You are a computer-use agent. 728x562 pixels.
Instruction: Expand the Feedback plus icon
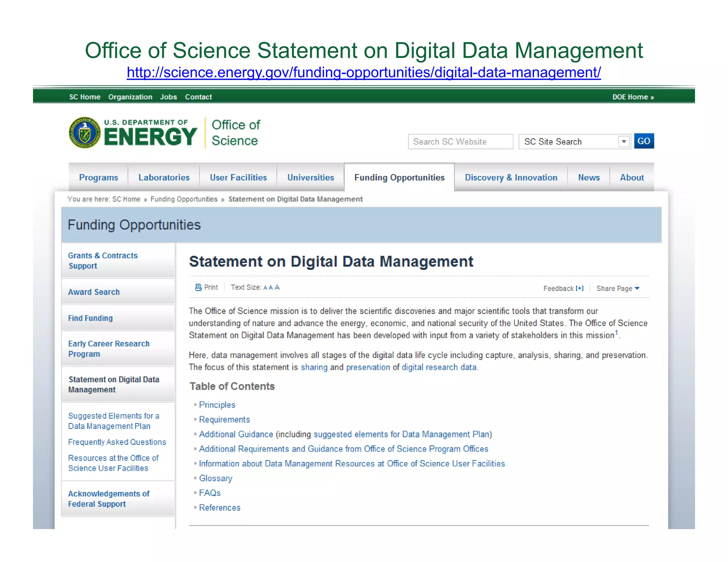coord(580,288)
